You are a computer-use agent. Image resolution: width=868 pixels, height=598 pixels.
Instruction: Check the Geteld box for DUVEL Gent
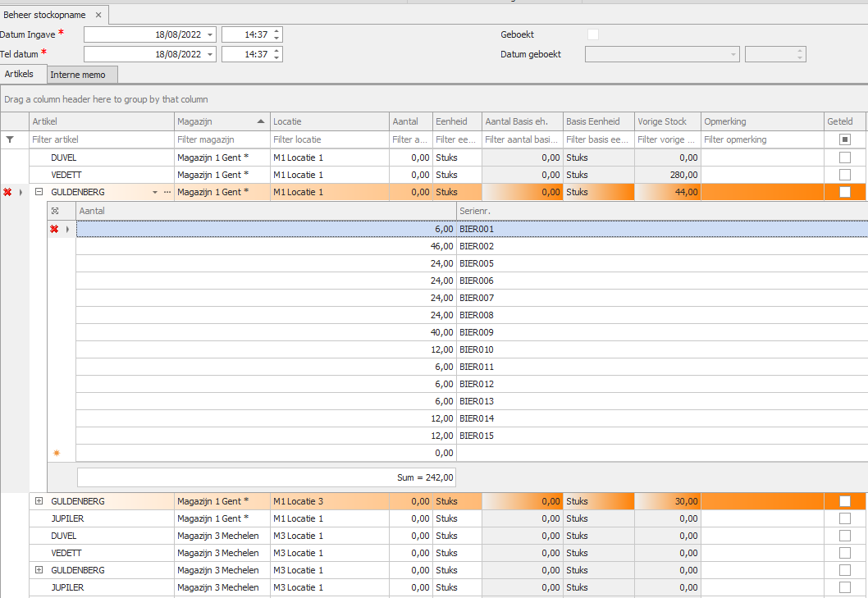[844, 157]
